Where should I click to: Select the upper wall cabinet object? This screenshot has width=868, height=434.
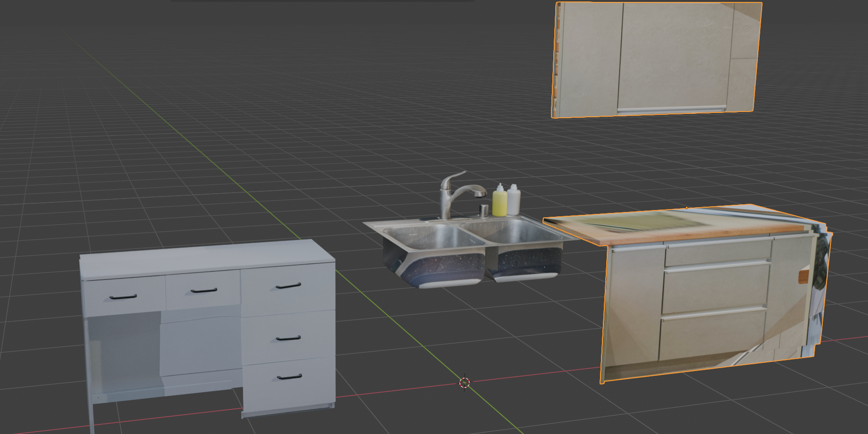pyautogui.click(x=656, y=60)
